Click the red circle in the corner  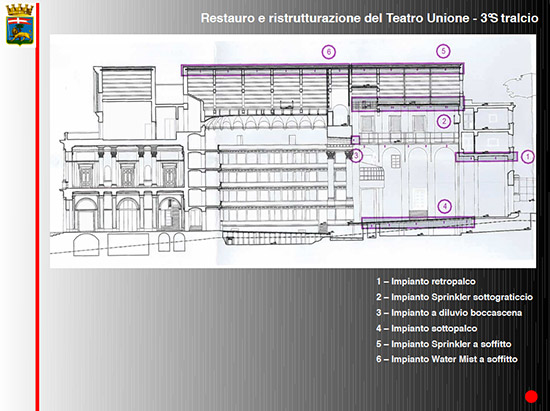tap(531, 396)
